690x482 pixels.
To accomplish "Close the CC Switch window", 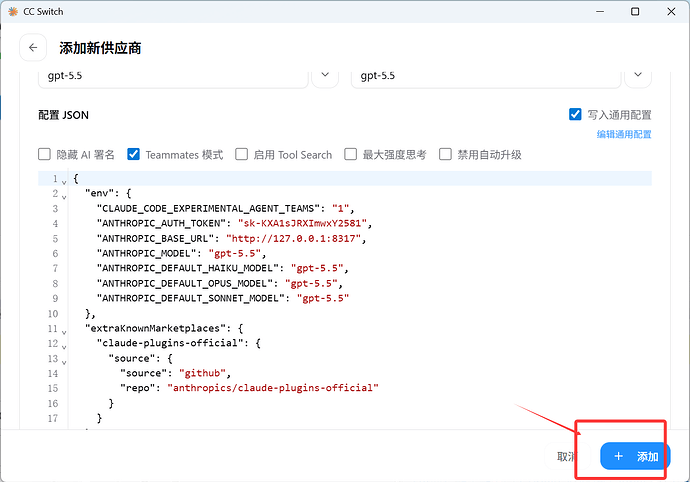I will tap(671, 11).
